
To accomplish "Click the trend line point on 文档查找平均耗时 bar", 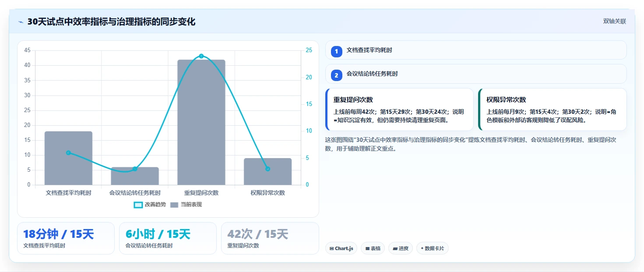I will [68, 153].
